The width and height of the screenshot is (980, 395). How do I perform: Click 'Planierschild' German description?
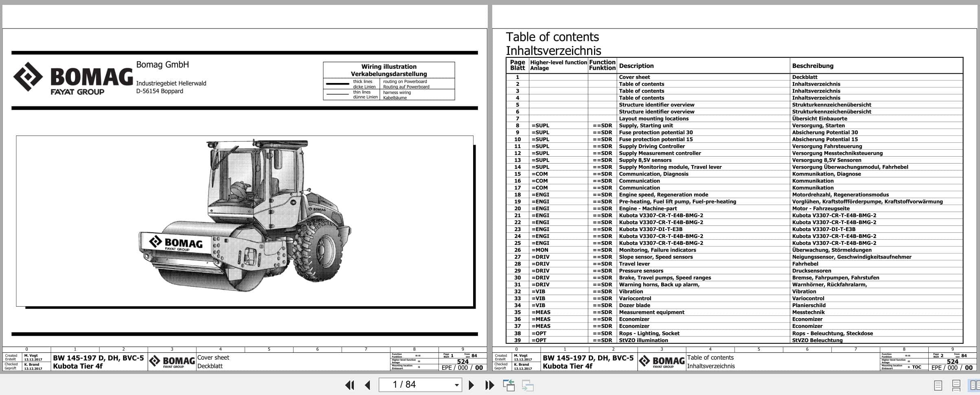click(809, 306)
